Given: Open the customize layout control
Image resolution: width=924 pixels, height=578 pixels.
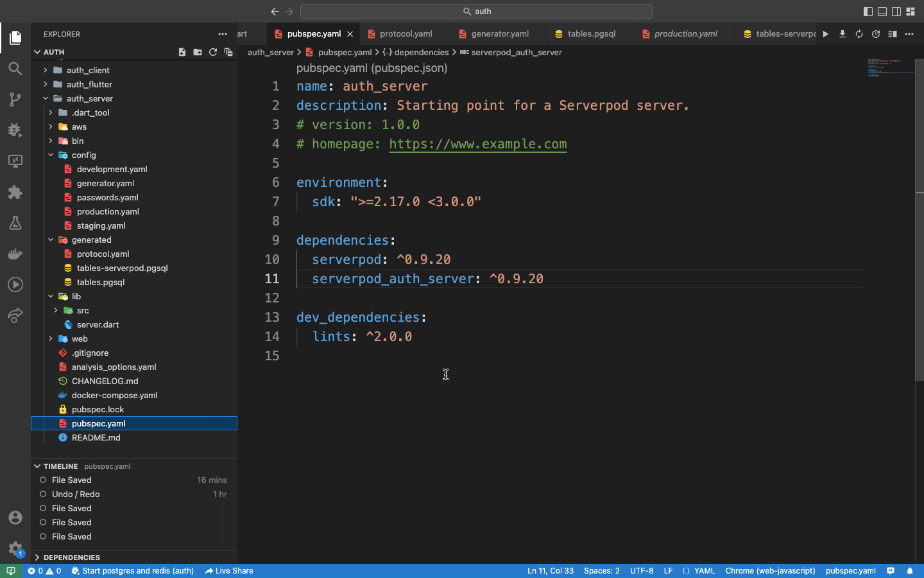Looking at the screenshot, I should (911, 12).
